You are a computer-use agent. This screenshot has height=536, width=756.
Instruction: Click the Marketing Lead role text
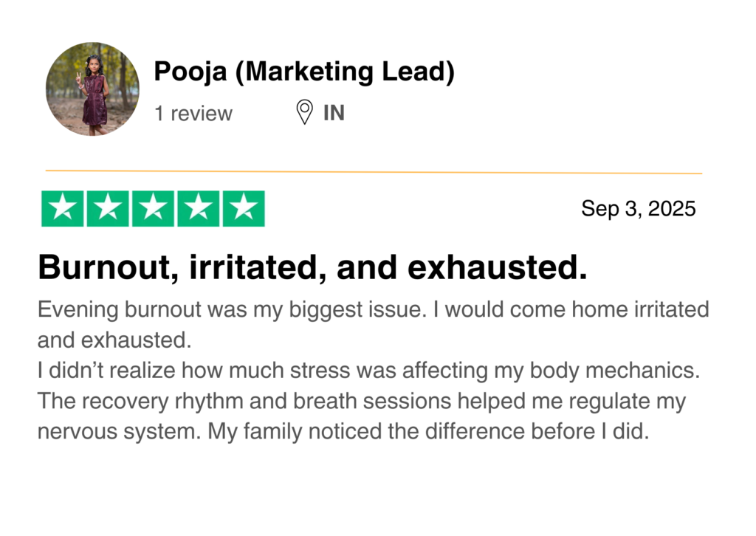point(348,72)
